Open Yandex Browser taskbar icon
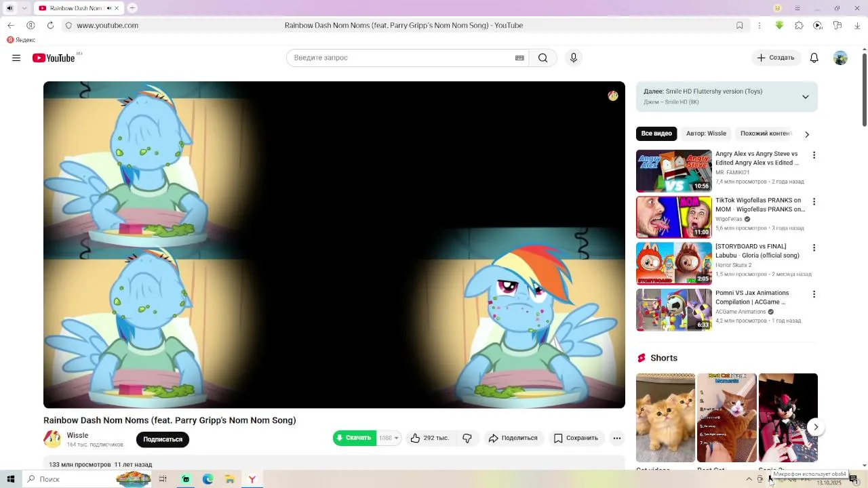868x488 pixels. pos(252,479)
